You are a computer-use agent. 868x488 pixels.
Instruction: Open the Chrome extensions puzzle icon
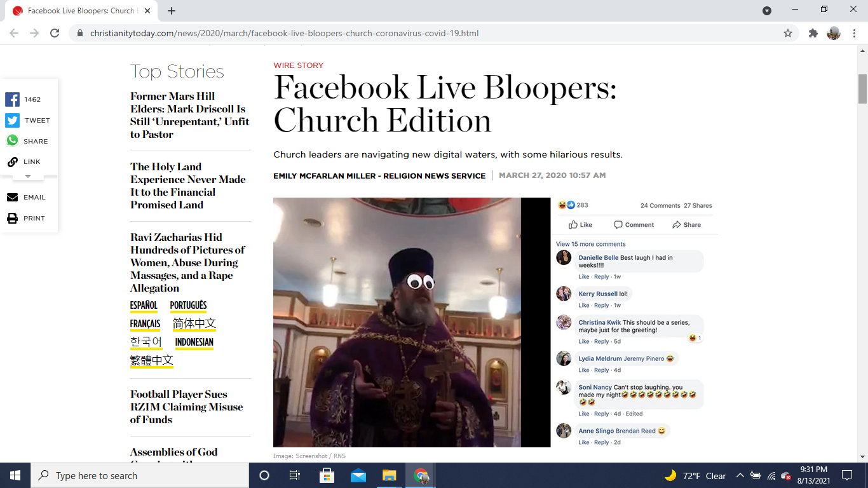click(x=813, y=33)
